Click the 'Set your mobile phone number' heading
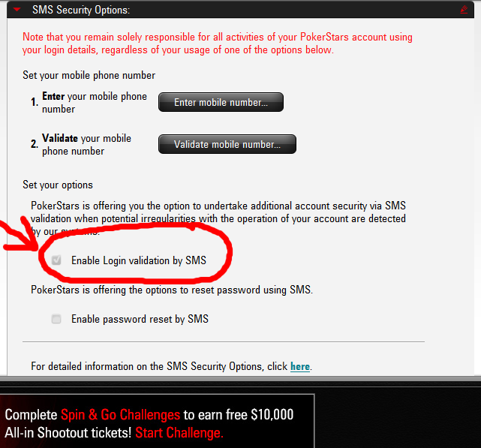 [x=89, y=75]
